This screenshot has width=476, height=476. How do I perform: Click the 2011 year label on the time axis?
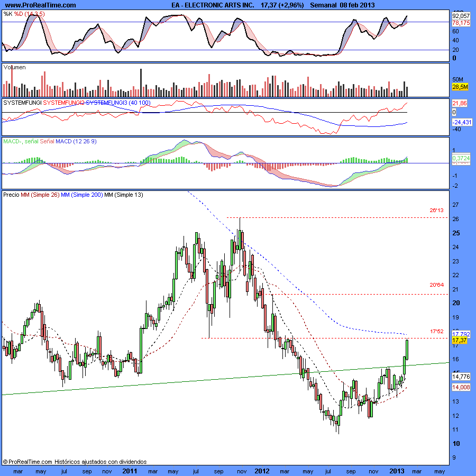(x=130, y=471)
